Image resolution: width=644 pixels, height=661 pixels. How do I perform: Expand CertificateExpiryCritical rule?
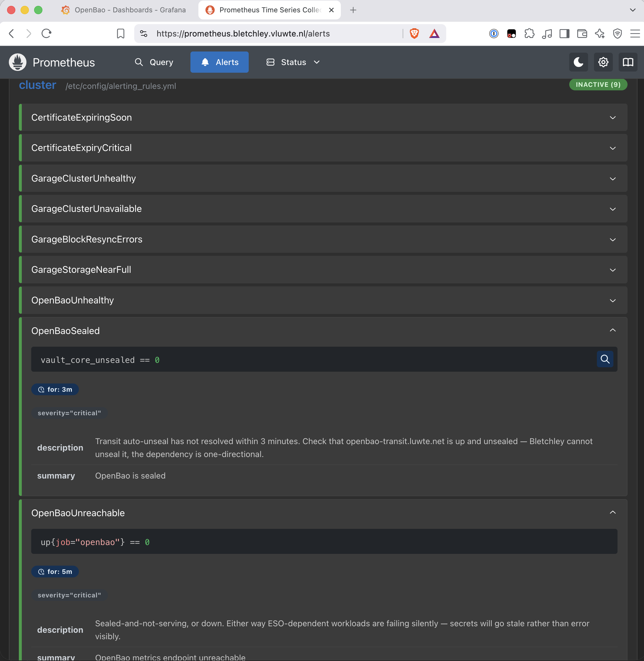point(323,148)
